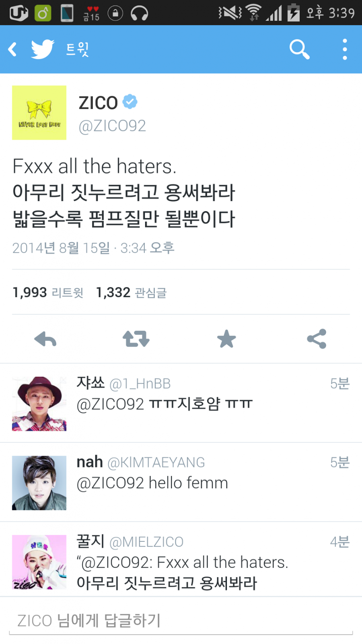Open the @MIELZICO user avatar

click(39, 562)
